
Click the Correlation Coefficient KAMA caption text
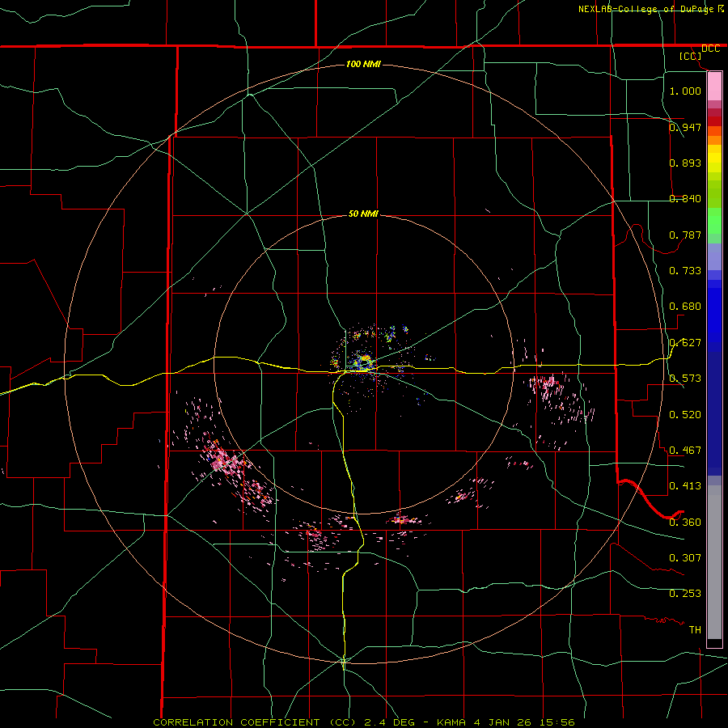tap(363, 722)
